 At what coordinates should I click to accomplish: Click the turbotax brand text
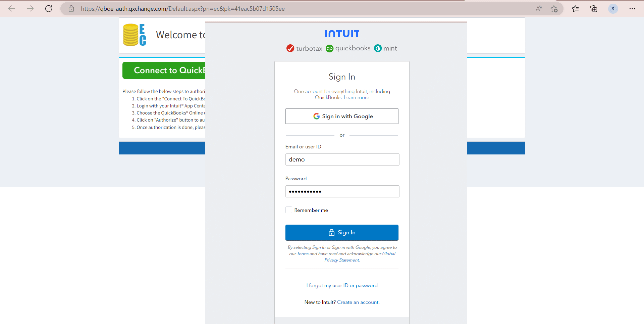tap(309, 48)
